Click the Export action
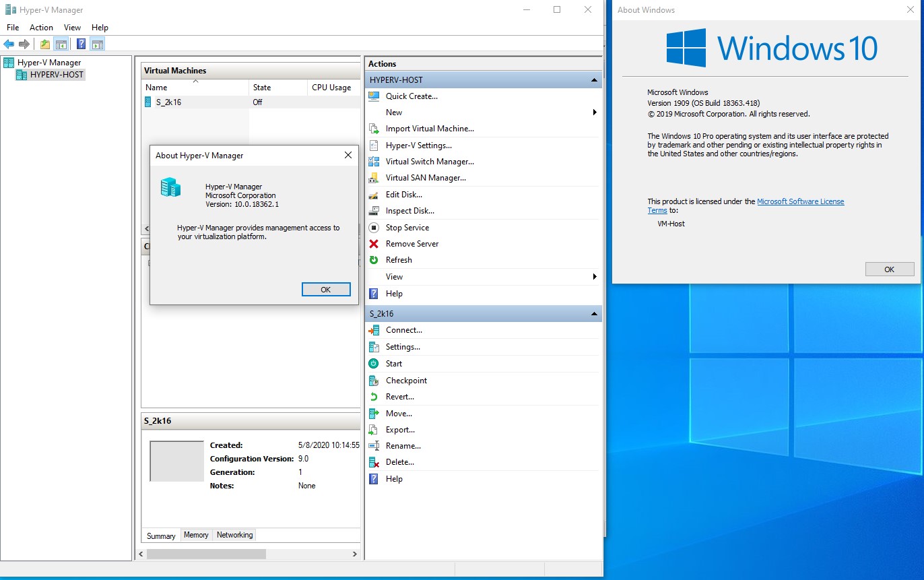The image size is (924, 580). tap(400, 430)
